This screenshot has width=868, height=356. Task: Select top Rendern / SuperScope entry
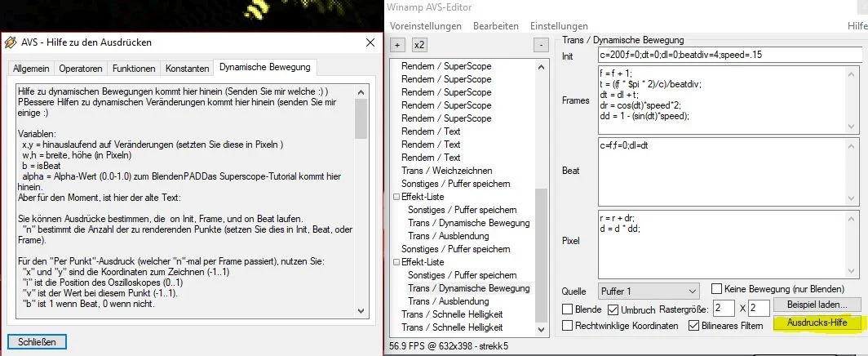(x=446, y=66)
